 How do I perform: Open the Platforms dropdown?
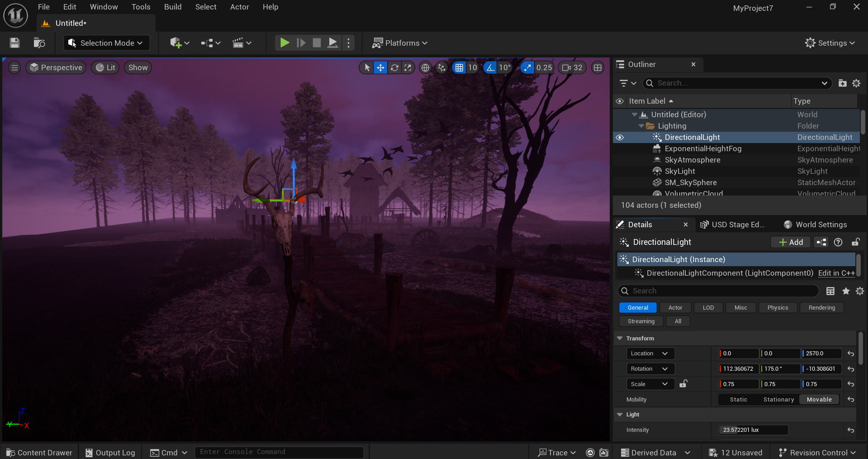400,43
